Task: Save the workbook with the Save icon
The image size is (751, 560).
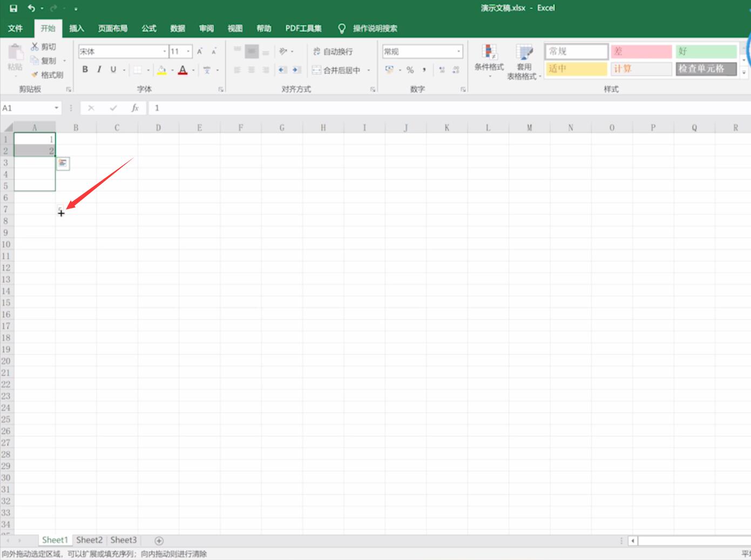Action: pos(13,8)
